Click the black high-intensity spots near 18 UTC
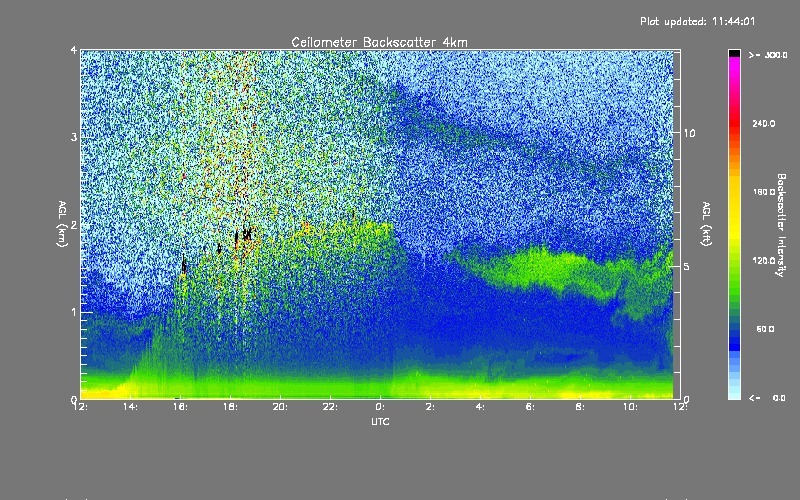Screen dimensions: 800x500 coord(247,234)
